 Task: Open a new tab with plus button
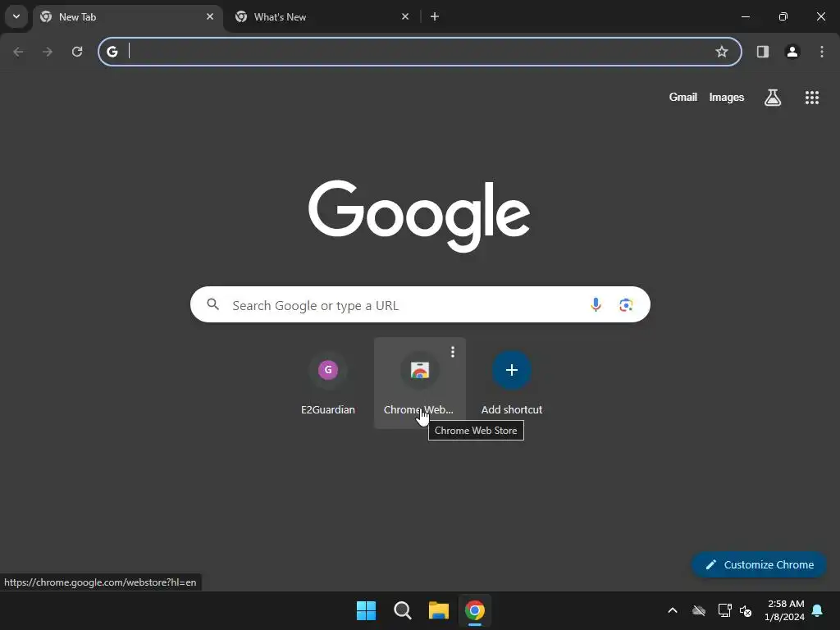click(435, 16)
